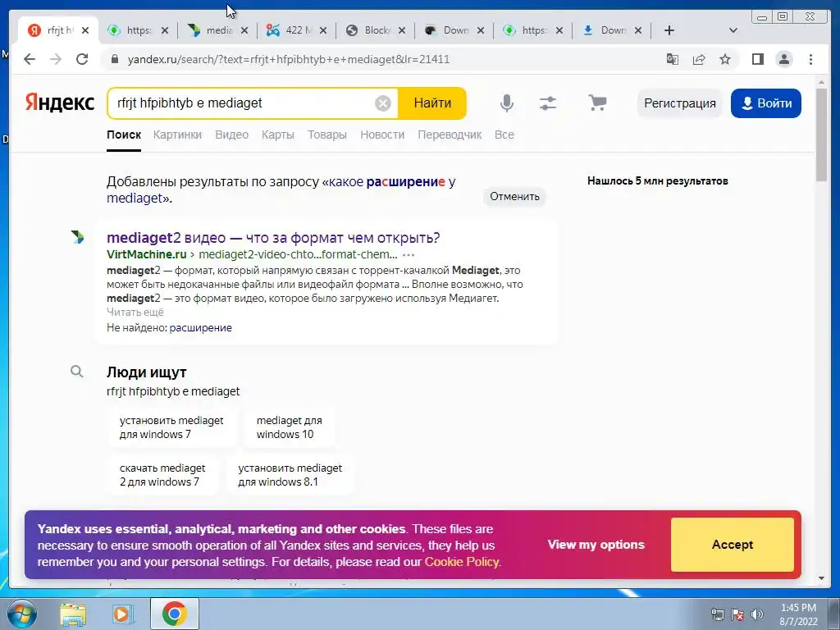Click the Яндекс logo
The height and width of the screenshot is (630, 840).
click(59, 103)
